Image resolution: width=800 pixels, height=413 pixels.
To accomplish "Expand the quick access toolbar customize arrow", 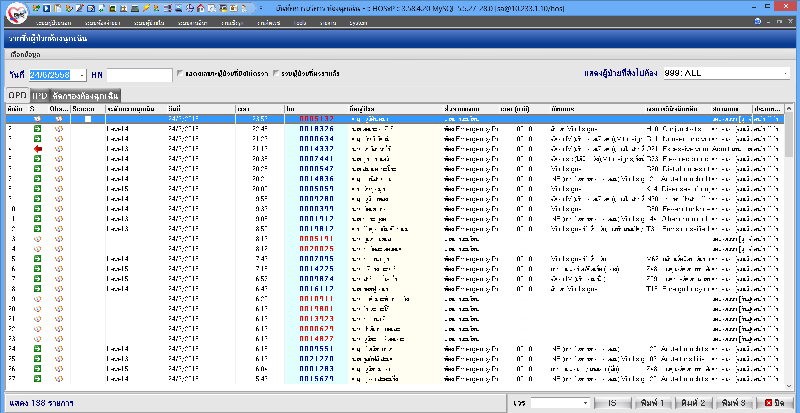I will pos(261,8).
